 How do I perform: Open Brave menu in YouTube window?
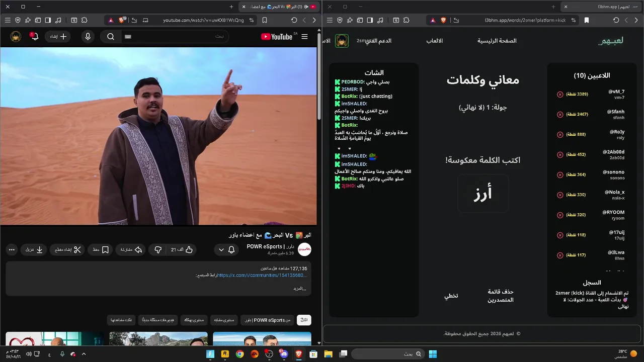[8, 20]
